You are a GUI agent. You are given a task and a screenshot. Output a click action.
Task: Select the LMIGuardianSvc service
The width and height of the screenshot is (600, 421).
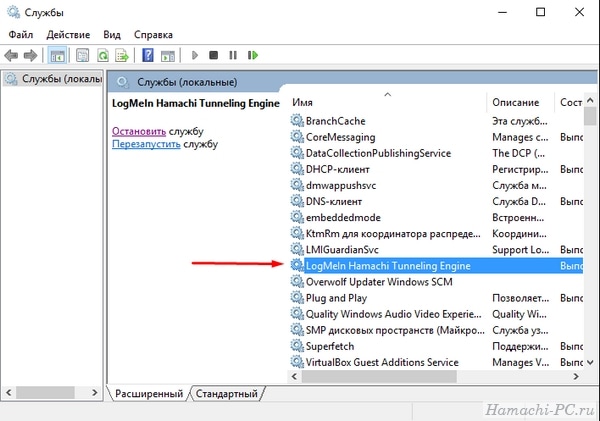(436, 250)
